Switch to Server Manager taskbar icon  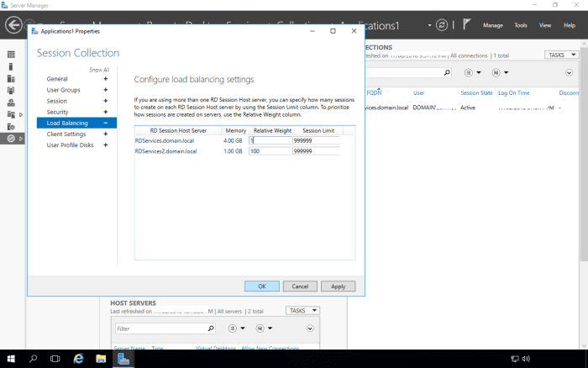123,359
